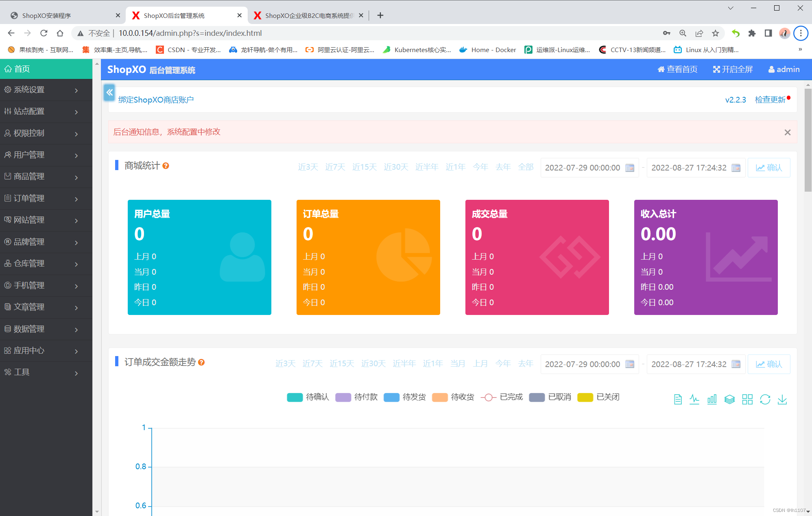
Task: Expand 品牌管理 sidebar menu
Action: [x=46, y=242]
